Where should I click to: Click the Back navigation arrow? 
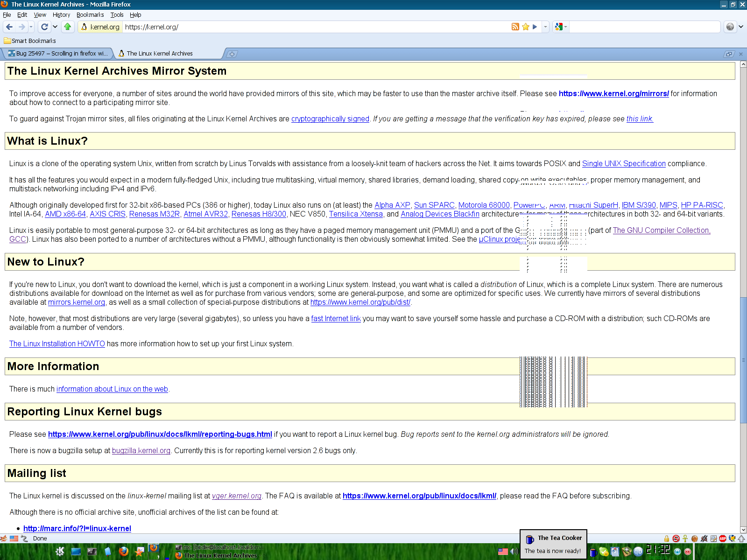pos(9,27)
